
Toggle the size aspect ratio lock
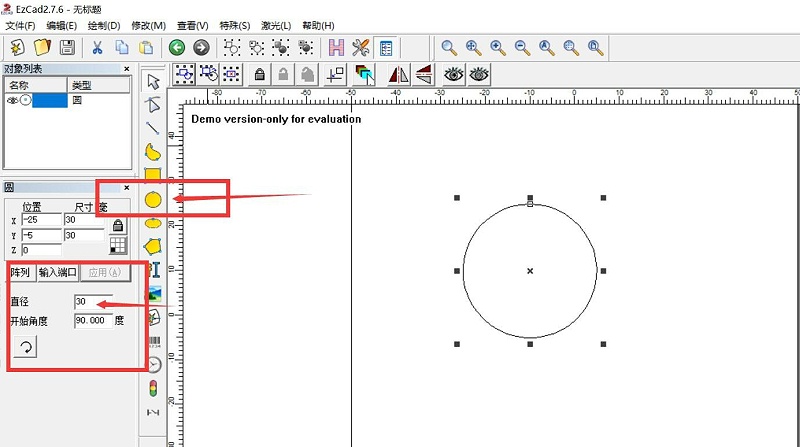pyautogui.click(x=118, y=225)
